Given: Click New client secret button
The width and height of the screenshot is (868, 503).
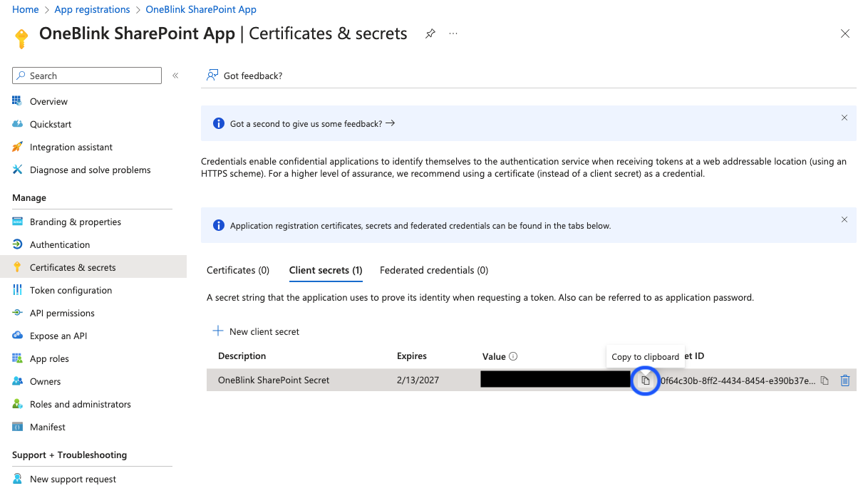Looking at the screenshot, I should point(256,331).
